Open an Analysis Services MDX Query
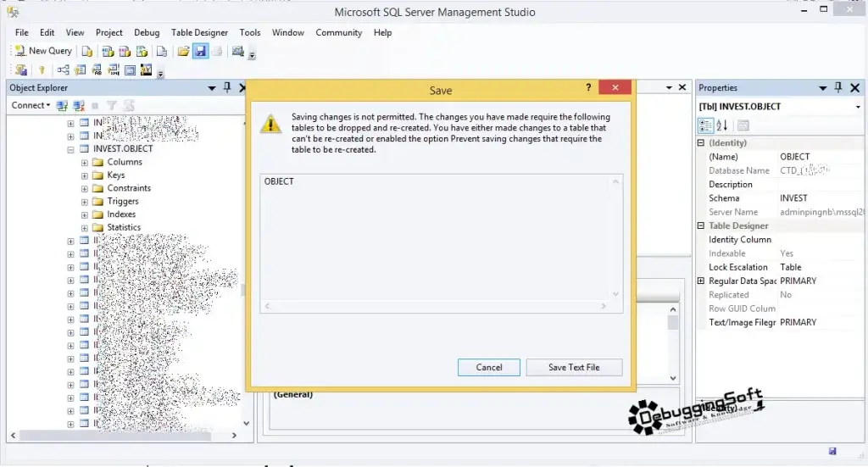 (x=108, y=52)
